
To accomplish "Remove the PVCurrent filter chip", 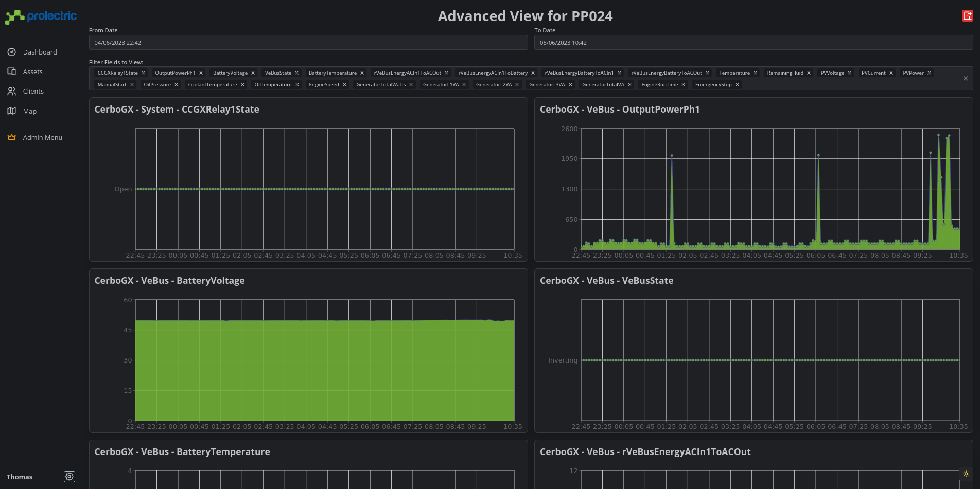I will pos(891,73).
